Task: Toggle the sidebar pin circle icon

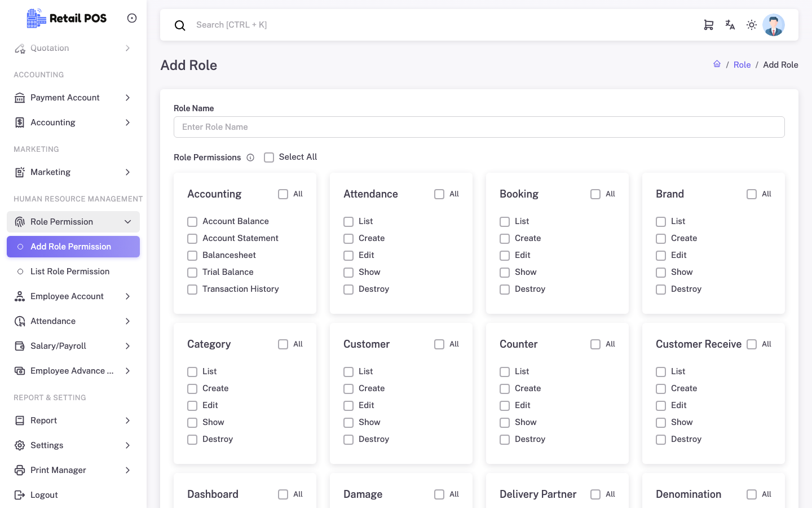Action: (132, 18)
